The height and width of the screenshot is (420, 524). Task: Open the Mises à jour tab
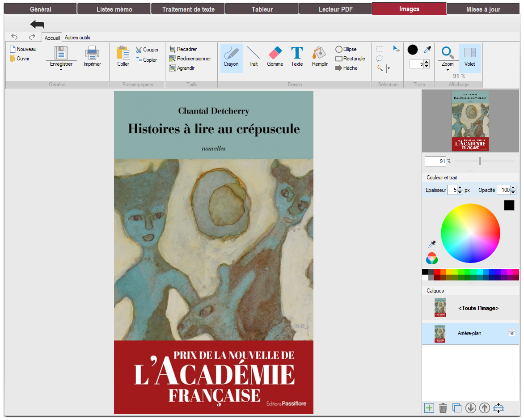point(483,9)
